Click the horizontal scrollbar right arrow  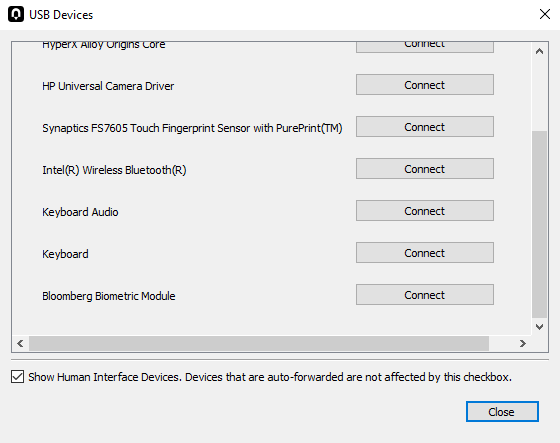tap(523, 343)
